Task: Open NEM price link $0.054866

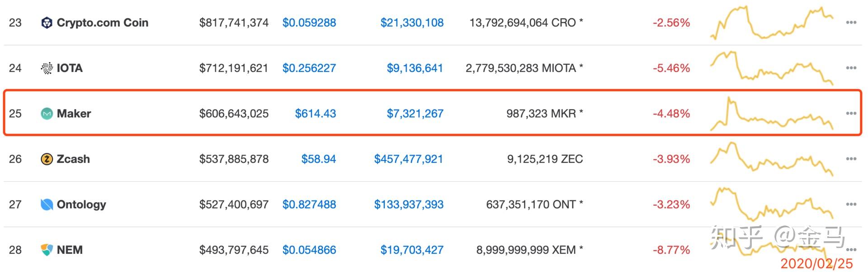Action: [309, 250]
